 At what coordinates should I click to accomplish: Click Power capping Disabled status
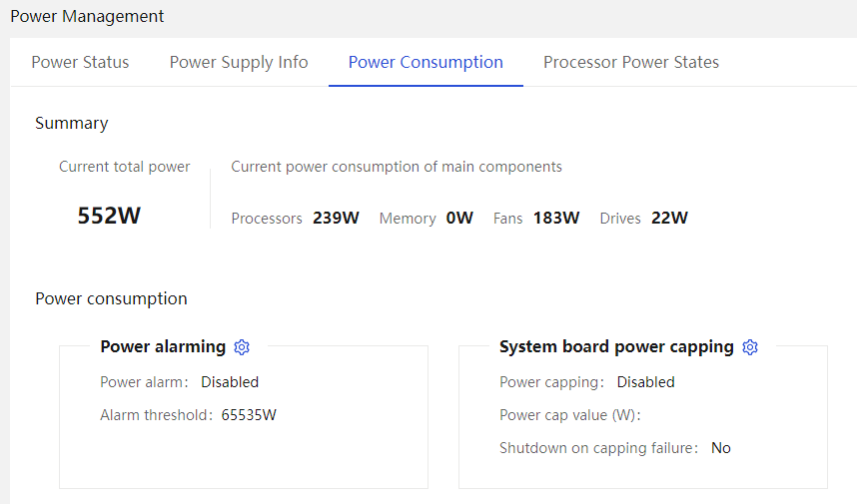(x=645, y=382)
